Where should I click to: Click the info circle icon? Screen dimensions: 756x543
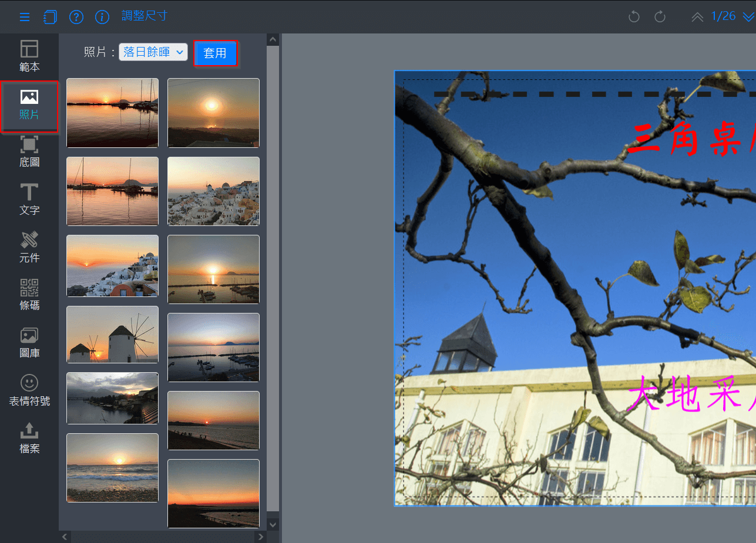tap(102, 17)
